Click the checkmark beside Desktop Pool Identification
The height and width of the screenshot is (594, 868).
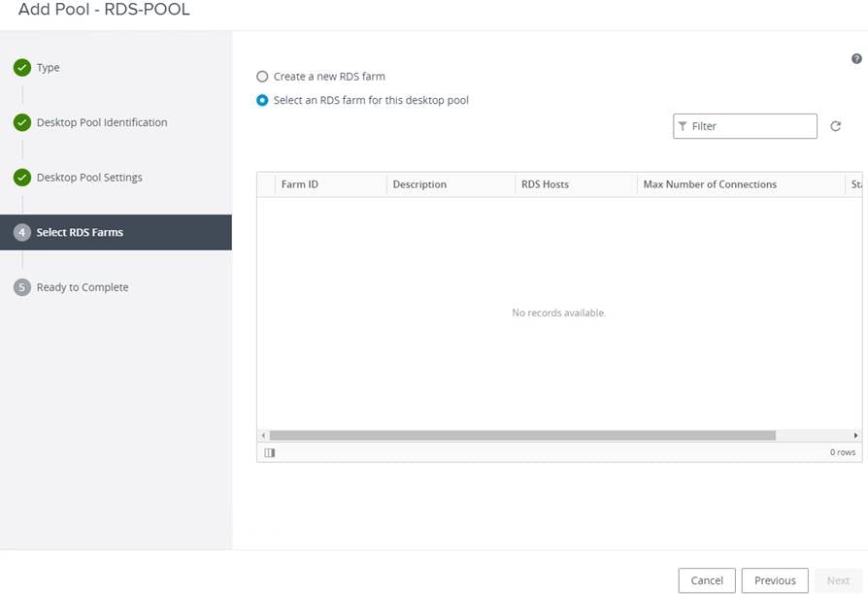click(22, 122)
